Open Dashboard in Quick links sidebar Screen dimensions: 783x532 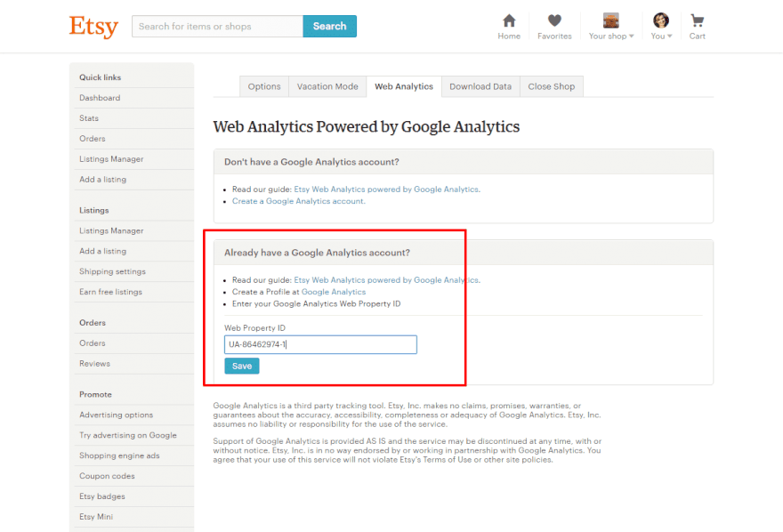click(x=100, y=98)
